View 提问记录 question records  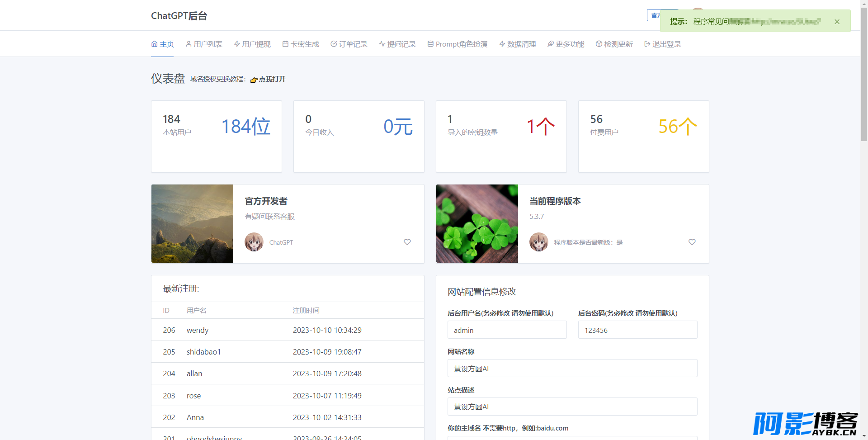pyautogui.click(x=397, y=44)
